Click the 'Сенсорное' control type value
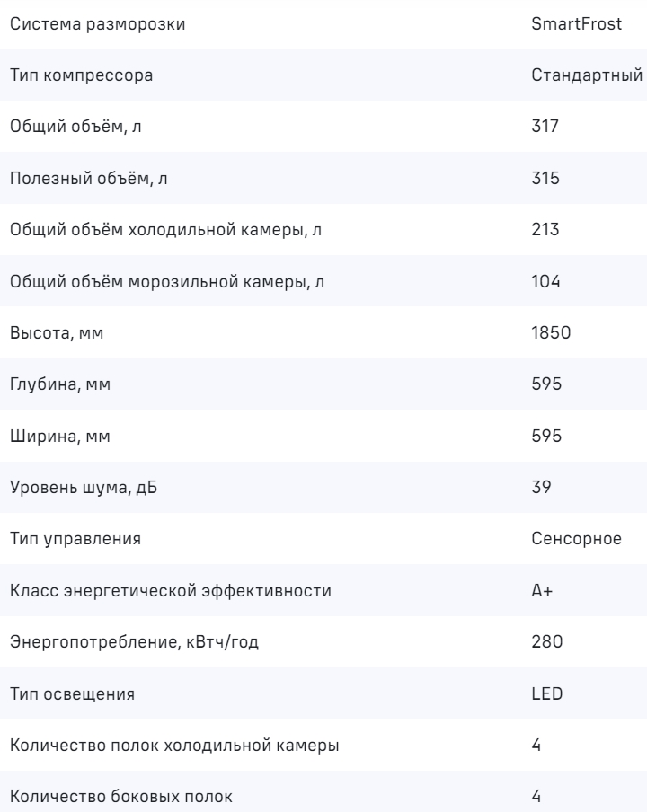This screenshot has width=647, height=812. pos(576,539)
